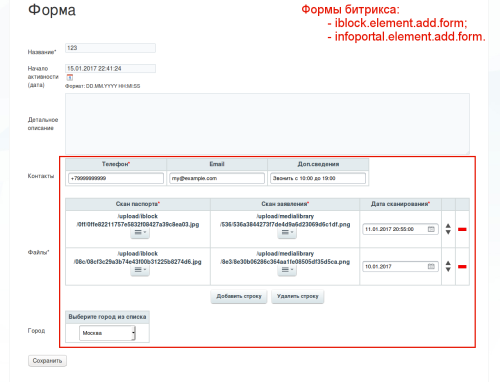Viewport: 500px width, 382px height.
Task: Open calendar icon in 10.01.2017 scan date field
Action: point(431,266)
